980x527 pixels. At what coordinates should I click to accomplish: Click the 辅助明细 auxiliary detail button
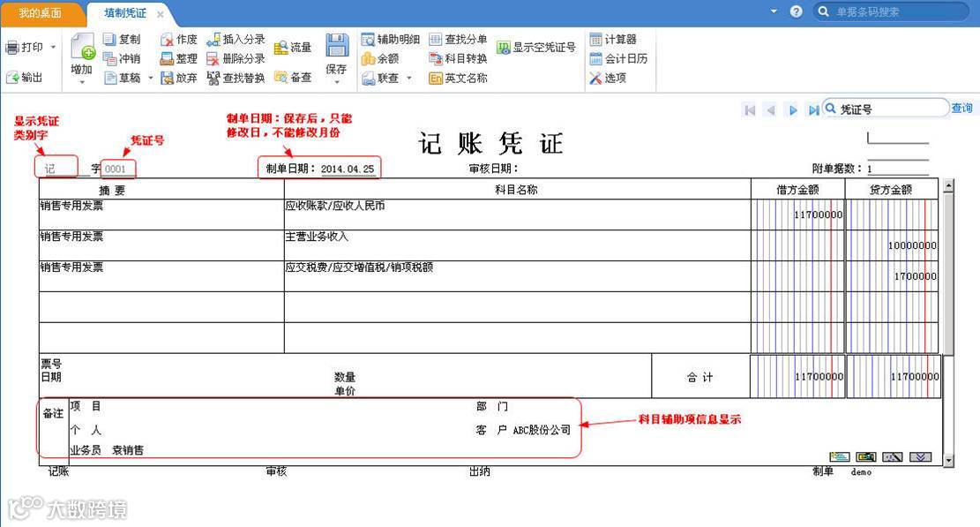click(391, 40)
